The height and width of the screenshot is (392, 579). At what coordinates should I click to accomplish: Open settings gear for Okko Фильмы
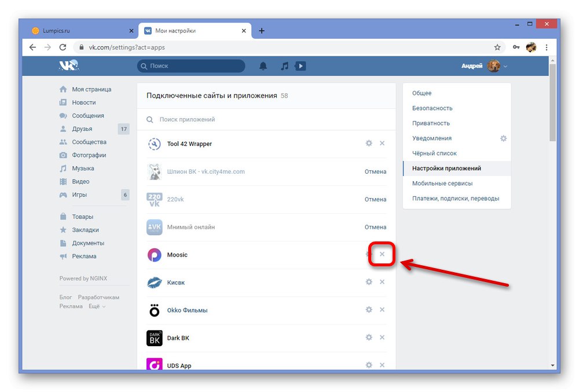368,310
